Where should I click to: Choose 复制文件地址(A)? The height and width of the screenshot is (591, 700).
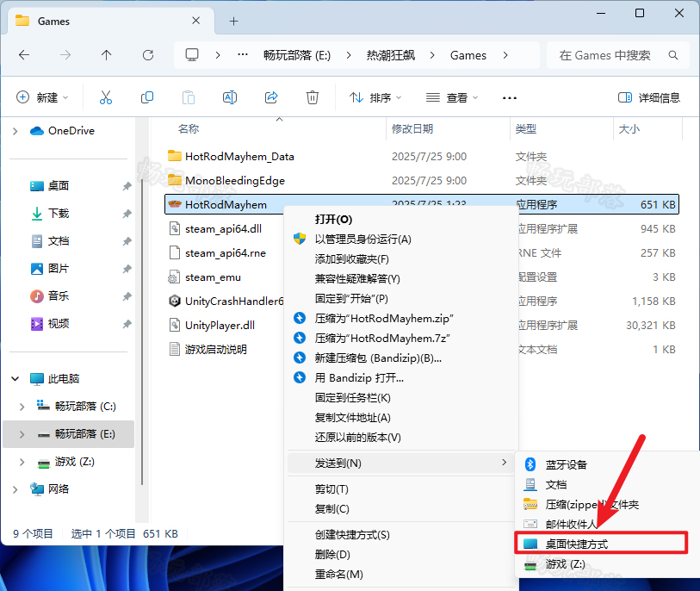352,418
